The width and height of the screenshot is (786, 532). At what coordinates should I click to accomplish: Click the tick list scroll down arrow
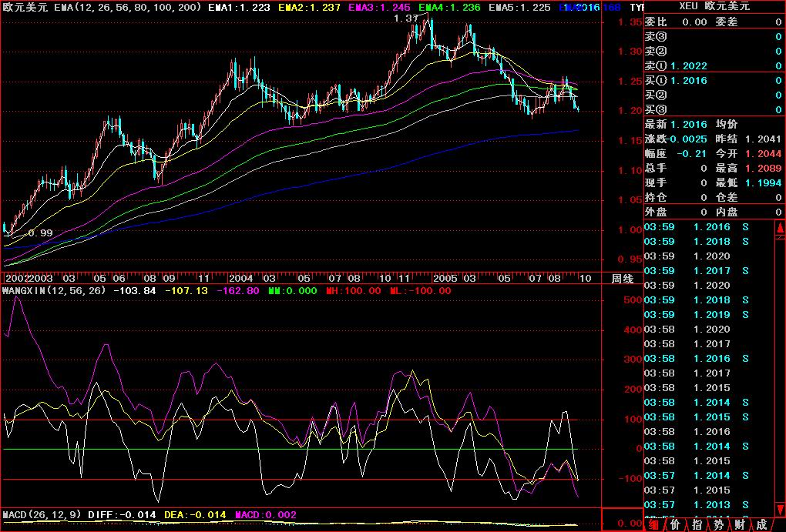(x=781, y=509)
